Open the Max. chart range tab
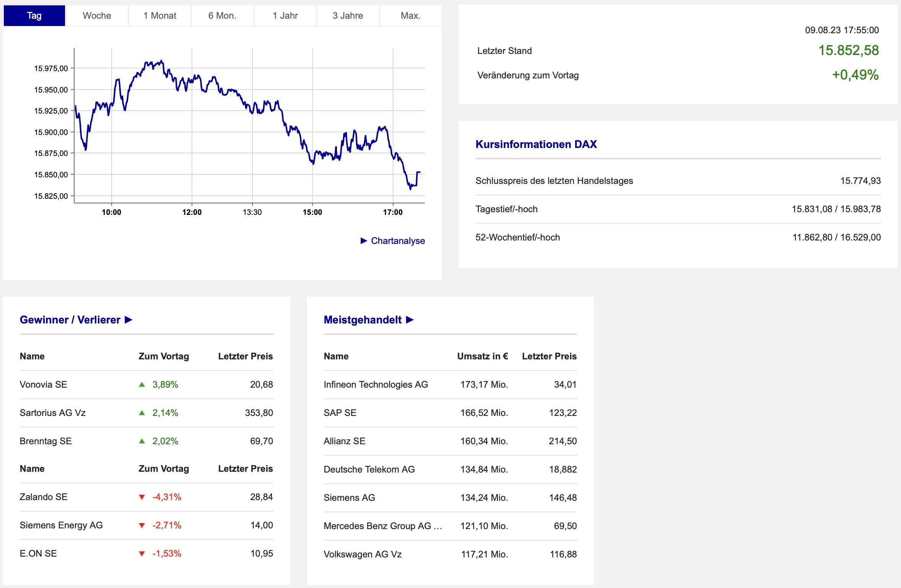 410,16
